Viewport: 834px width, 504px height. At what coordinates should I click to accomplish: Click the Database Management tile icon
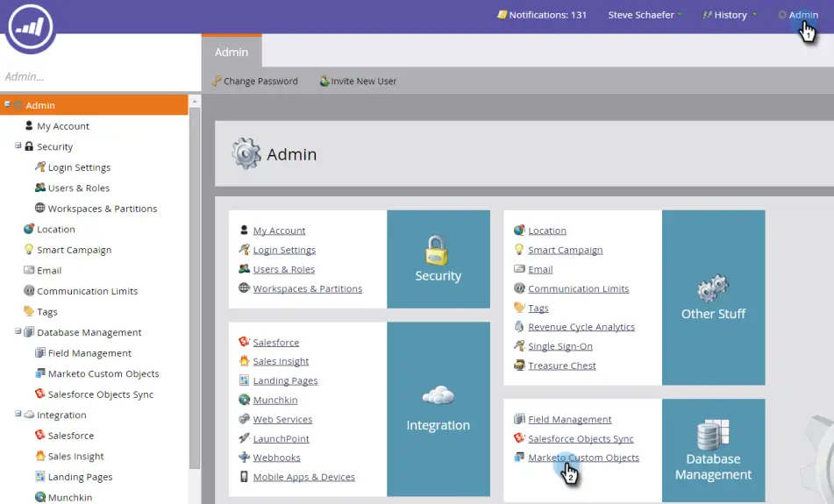click(713, 435)
